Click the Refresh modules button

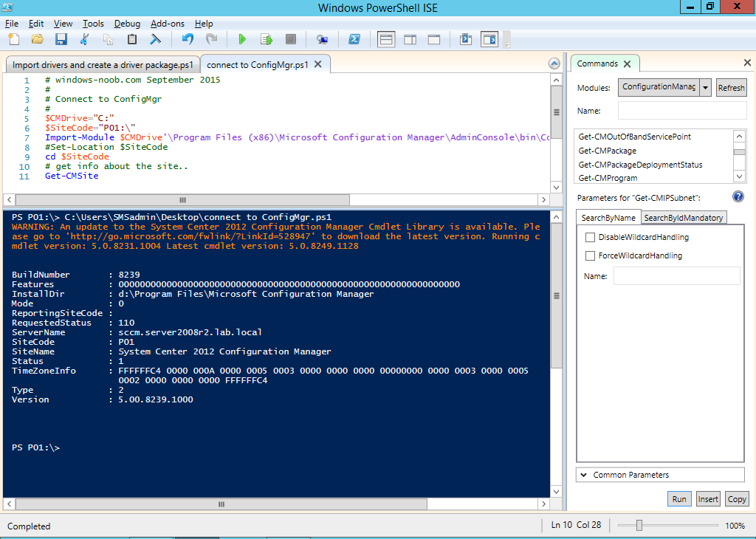click(731, 88)
